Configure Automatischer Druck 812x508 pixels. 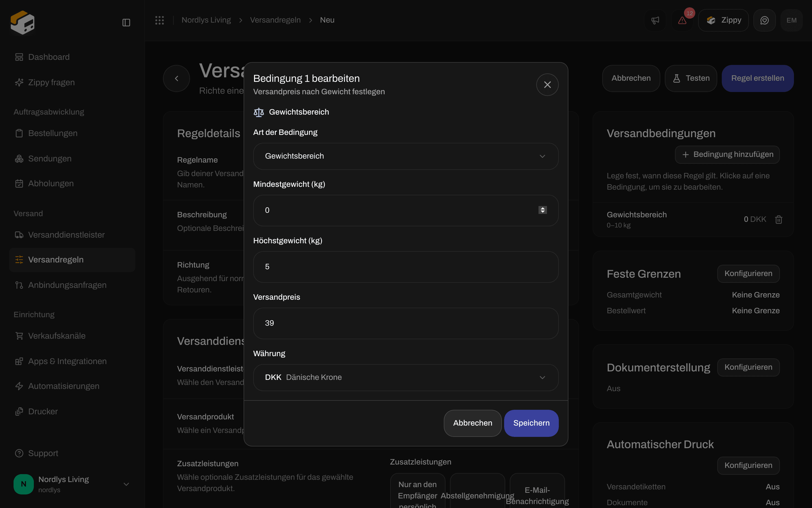click(x=748, y=465)
